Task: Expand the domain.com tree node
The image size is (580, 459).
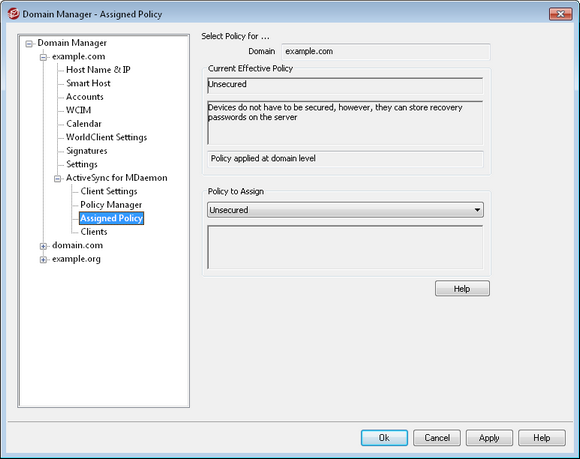Action: tap(43, 246)
